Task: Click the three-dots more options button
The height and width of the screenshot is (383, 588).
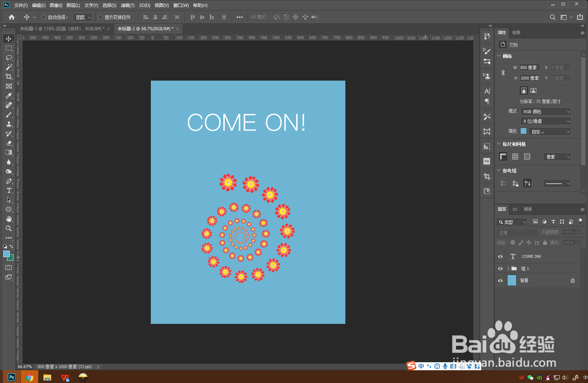Action: coord(239,17)
